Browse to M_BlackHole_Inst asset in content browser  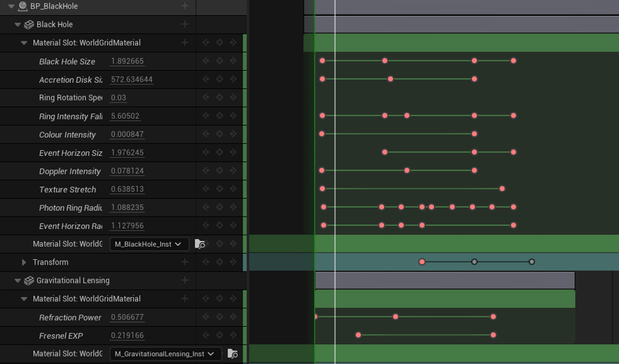pos(200,244)
